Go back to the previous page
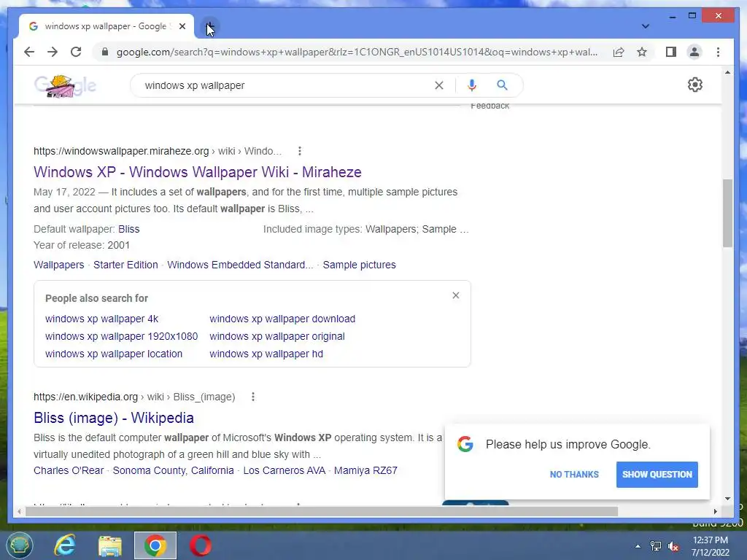 (29, 52)
